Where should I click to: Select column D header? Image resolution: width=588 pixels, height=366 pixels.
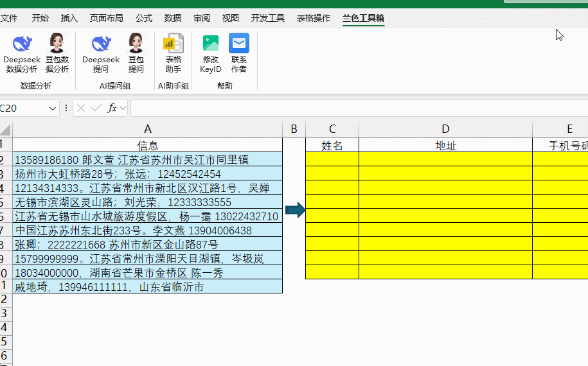(445, 129)
